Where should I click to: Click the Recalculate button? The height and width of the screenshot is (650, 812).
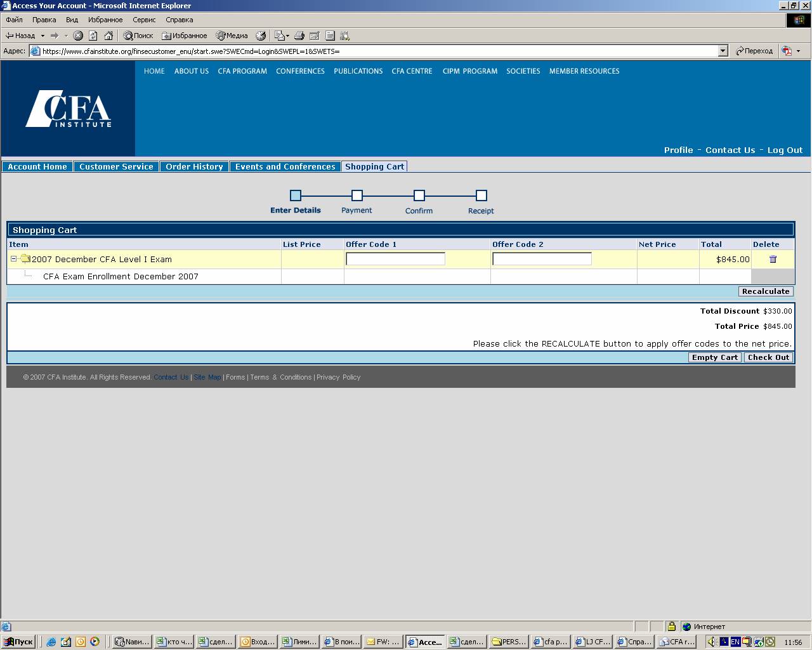pos(766,291)
